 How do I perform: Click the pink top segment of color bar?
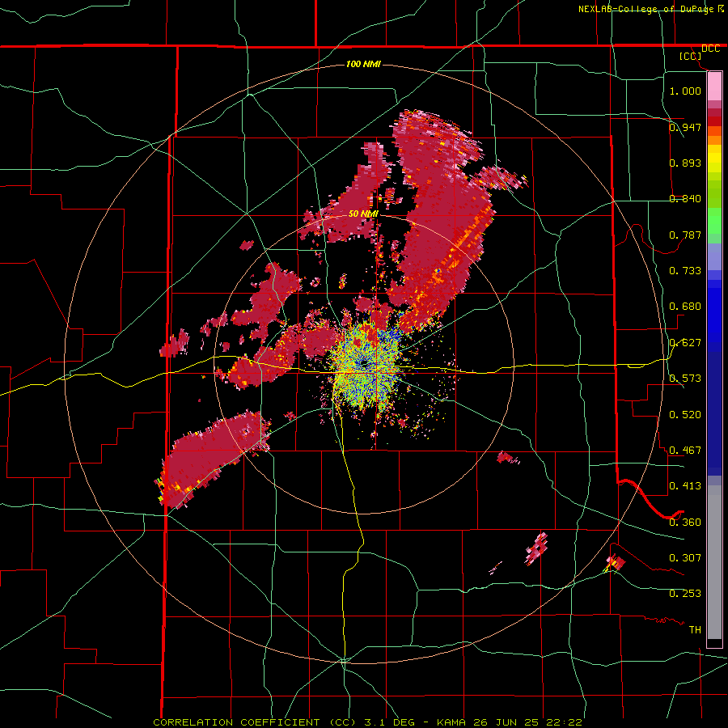(x=714, y=86)
